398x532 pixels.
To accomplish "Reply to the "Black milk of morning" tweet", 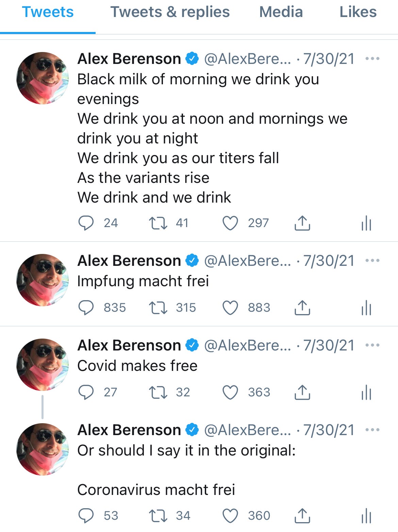I will click(87, 223).
